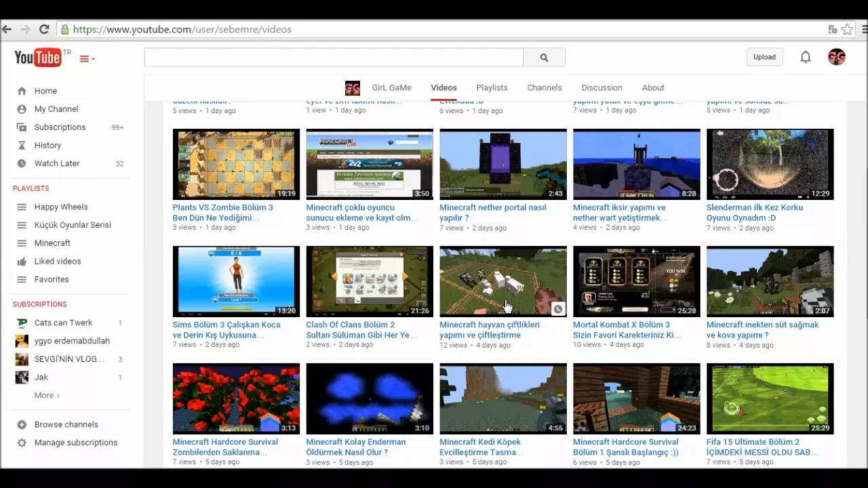Image resolution: width=868 pixels, height=488 pixels.
Task: Click the Watch Later clock on hayvan çiftlikleri thumbnail
Action: [x=557, y=308]
